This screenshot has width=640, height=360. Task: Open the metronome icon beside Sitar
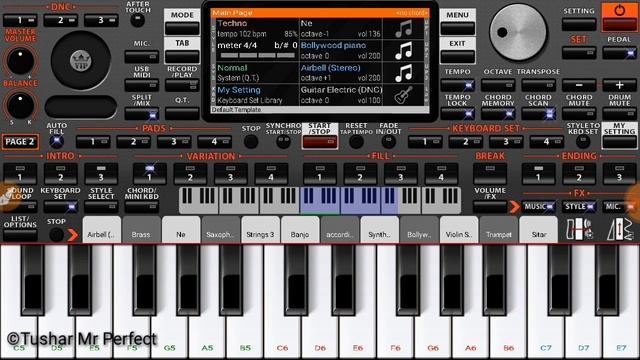tap(619, 229)
